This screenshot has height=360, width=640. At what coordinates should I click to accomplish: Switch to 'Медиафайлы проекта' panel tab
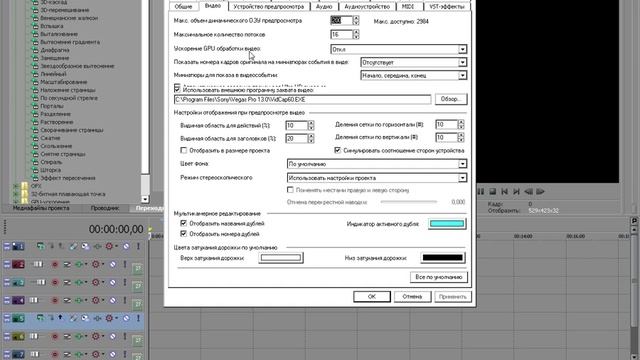point(41,208)
